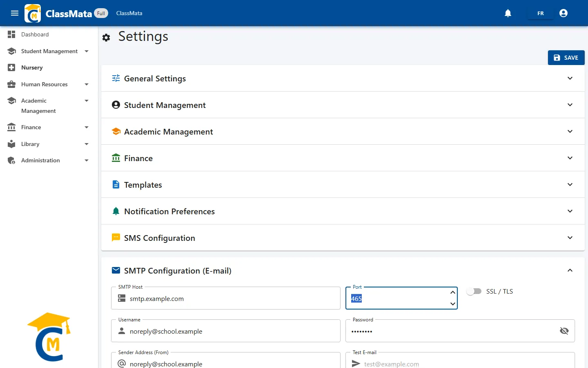Click the Dashboard grid icon
The width and height of the screenshot is (588, 368).
click(11, 34)
